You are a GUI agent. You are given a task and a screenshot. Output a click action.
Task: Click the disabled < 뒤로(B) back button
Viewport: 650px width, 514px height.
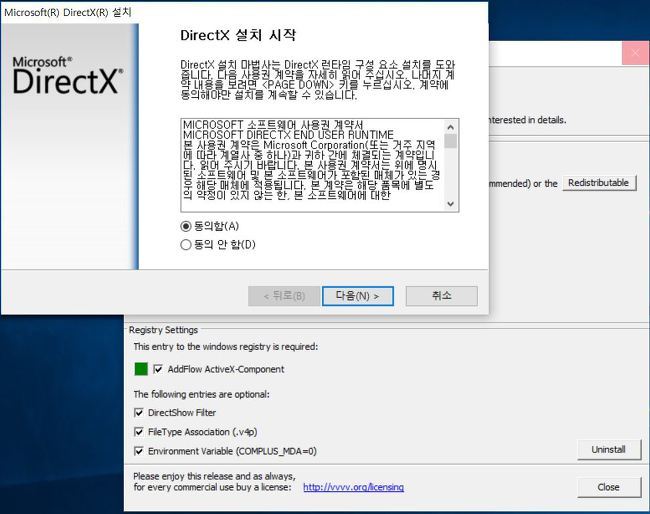tap(284, 296)
